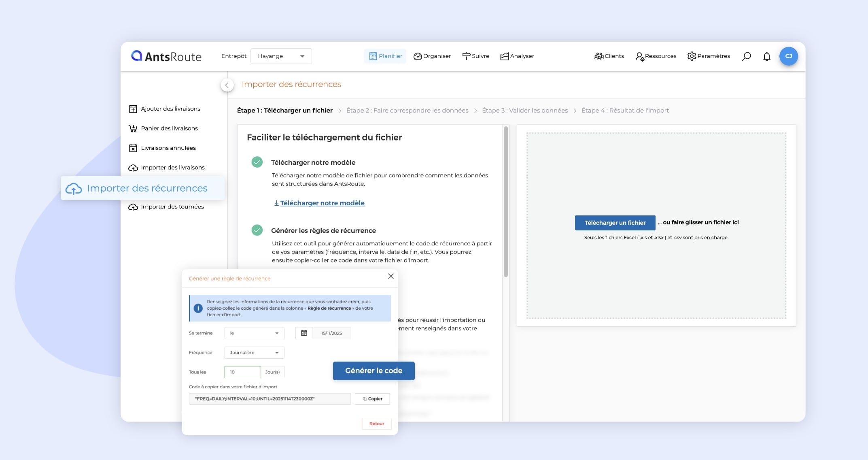Viewport: 868px width, 460px height.
Task: Open the Analyser menu
Action: coord(517,56)
